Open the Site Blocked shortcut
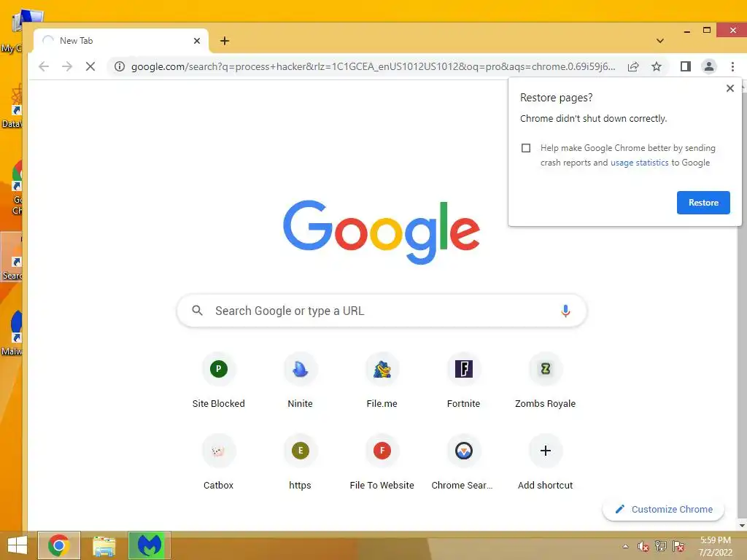 point(218,381)
